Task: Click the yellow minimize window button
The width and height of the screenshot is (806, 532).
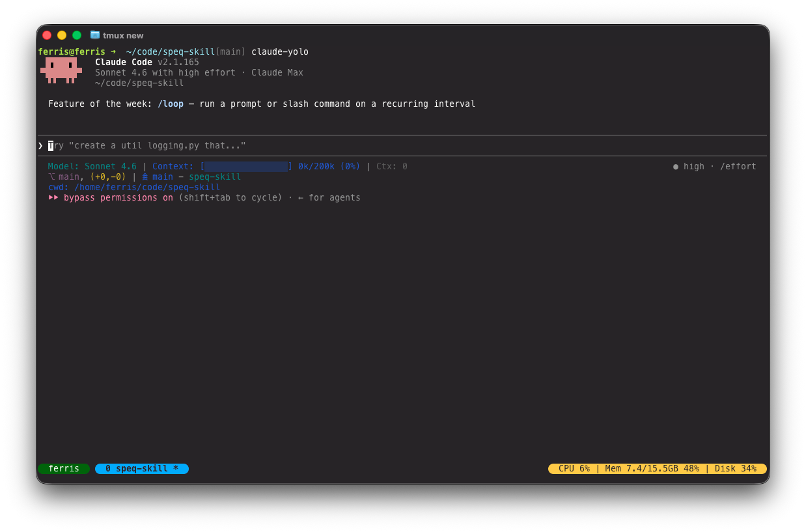Action: point(62,35)
